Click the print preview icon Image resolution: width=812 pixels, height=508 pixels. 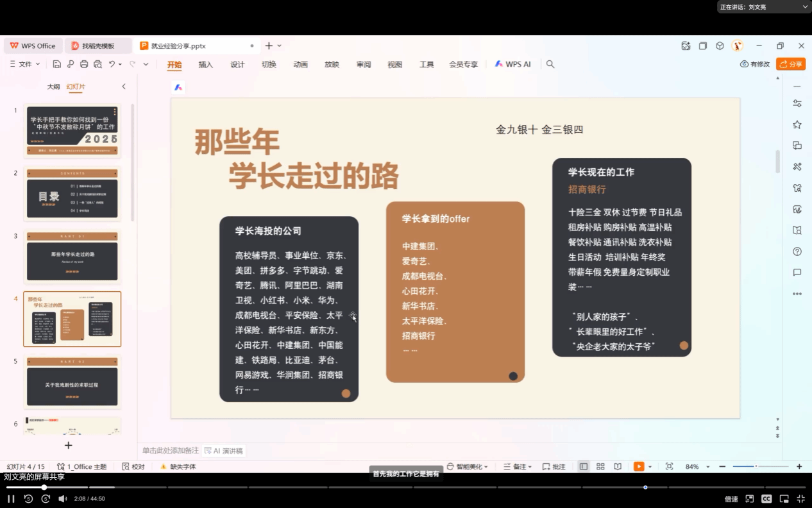click(97, 64)
